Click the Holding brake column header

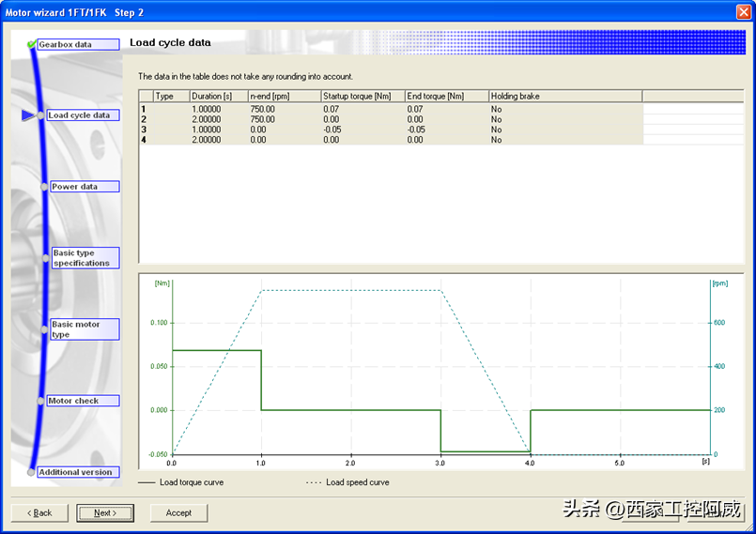pos(563,96)
